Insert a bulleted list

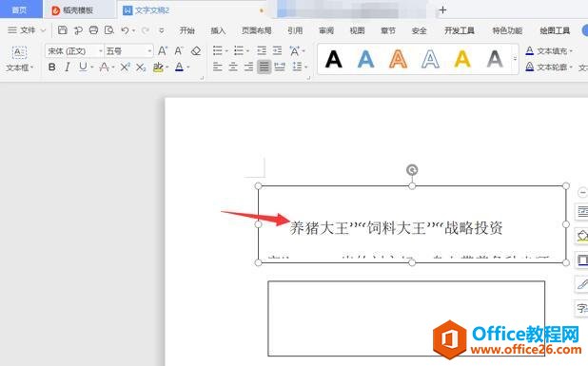pos(218,50)
